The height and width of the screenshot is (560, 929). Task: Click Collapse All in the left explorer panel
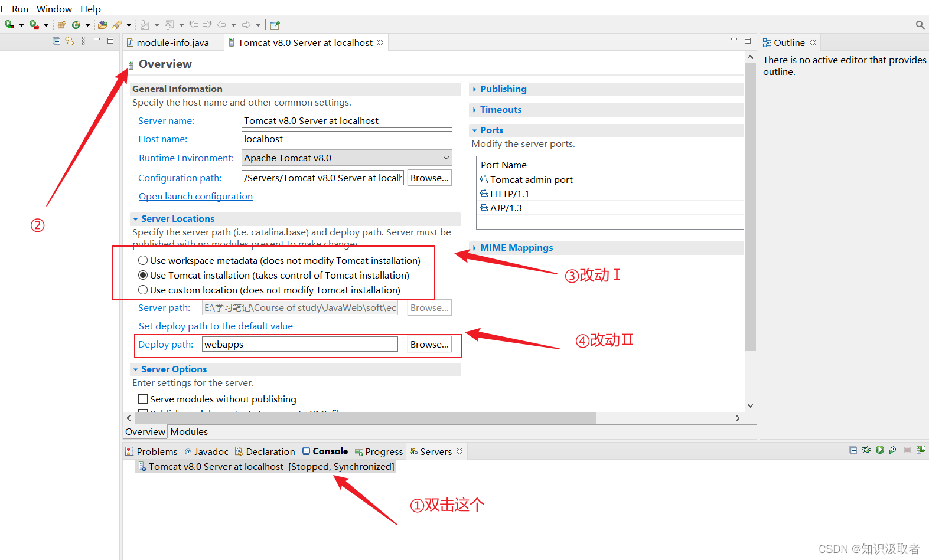click(x=56, y=41)
